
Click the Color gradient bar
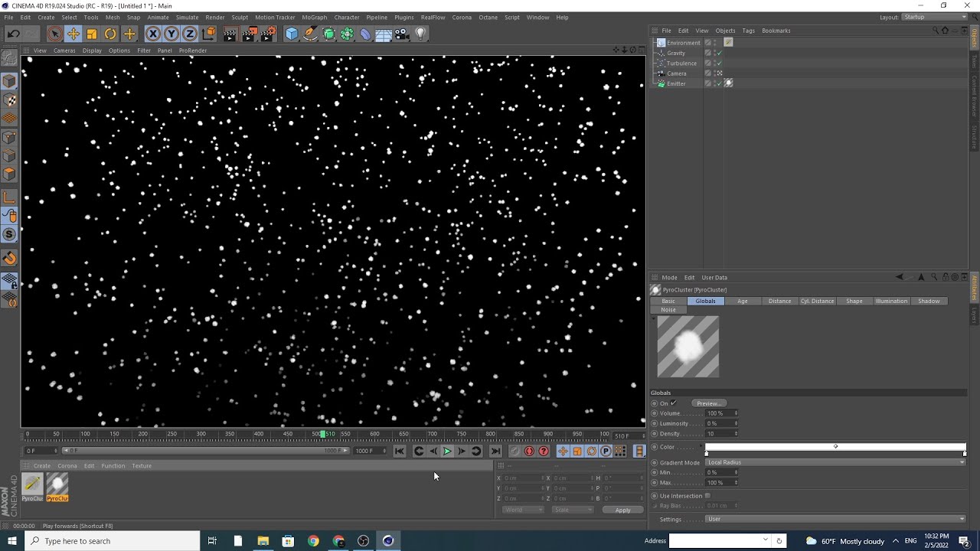(835, 447)
